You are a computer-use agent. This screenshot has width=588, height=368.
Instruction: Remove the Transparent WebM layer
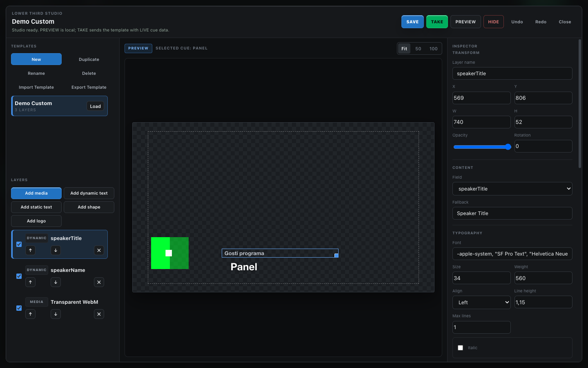(x=99, y=314)
